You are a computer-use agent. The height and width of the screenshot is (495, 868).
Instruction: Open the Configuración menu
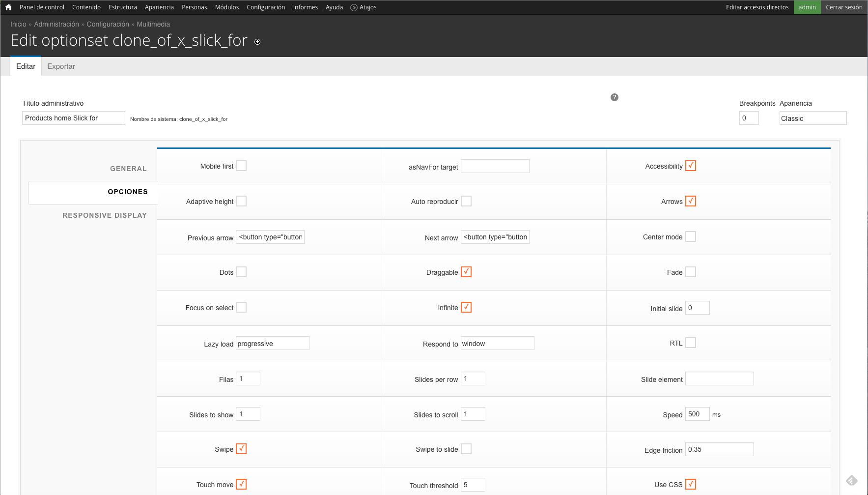click(266, 7)
